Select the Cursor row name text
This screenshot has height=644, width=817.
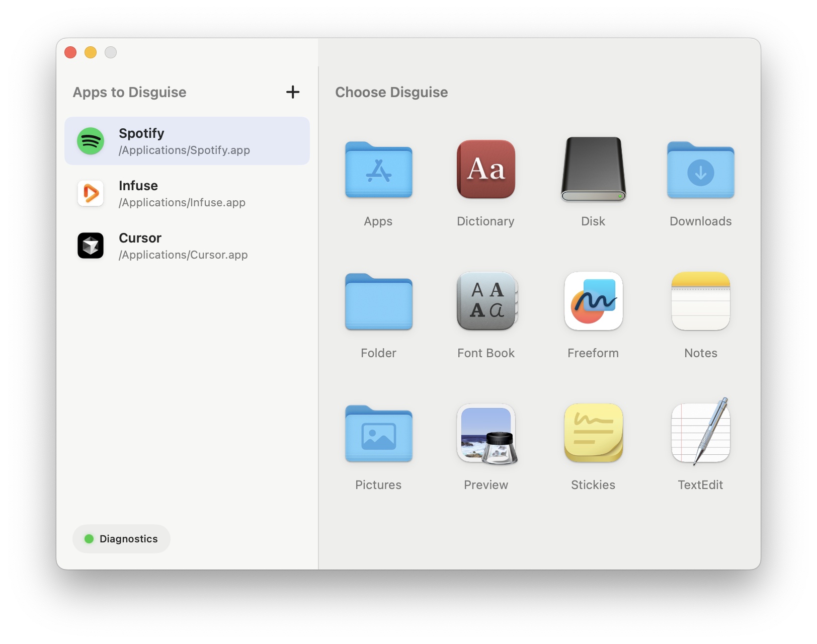[140, 238]
